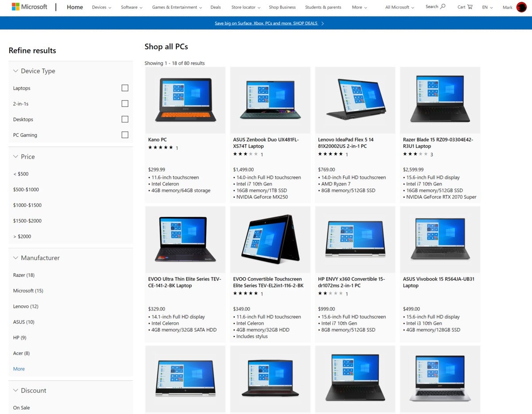The height and width of the screenshot is (414, 532).
Task: Collapse the Discount filter section
Action: pyautogui.click(x=30, y=390)
